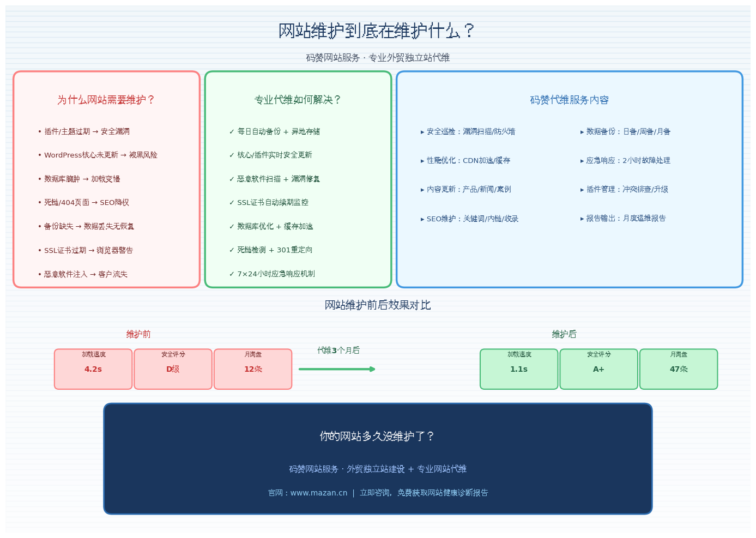The height and width of the screenshot is (538, 756).
Task: Click the 代维3个月后 label
Action: [x=338, y=350]
